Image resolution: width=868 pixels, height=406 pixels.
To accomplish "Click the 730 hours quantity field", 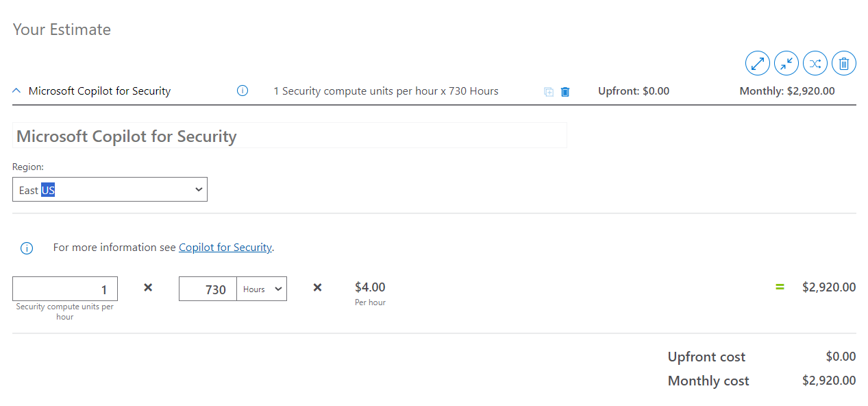I will point(208,289).
